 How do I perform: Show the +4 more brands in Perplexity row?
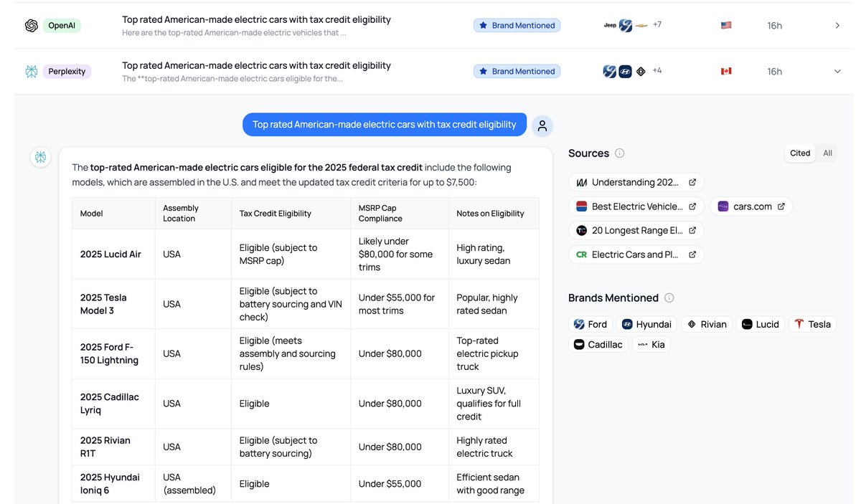657,70
